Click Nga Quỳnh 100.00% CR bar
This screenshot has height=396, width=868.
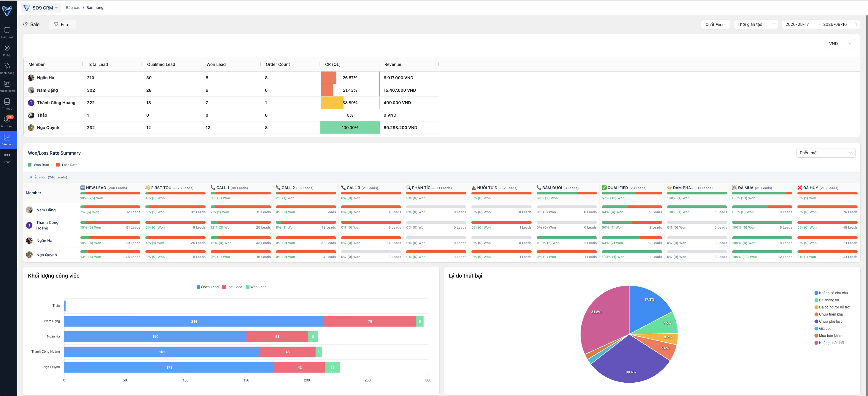pos(350,128)
